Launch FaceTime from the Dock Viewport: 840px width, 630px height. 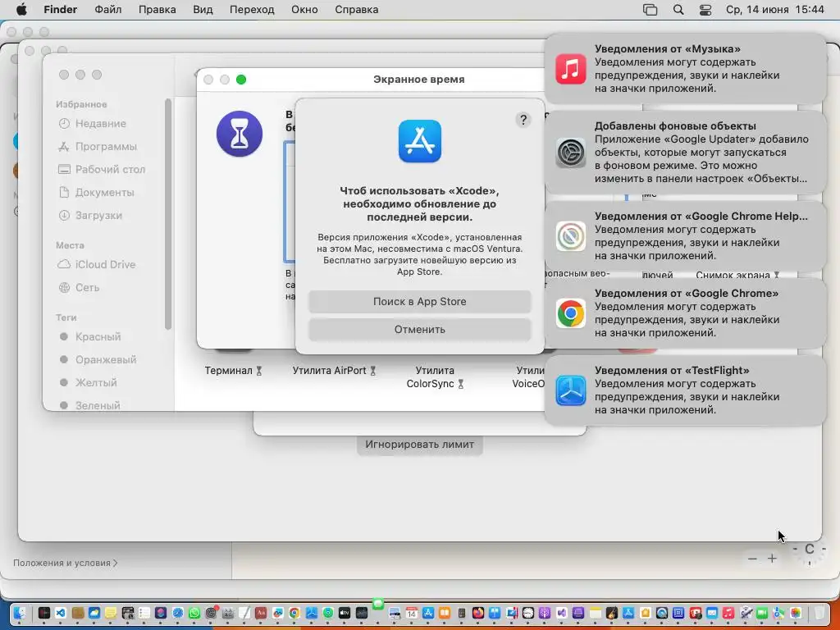(x=762, y=613)
